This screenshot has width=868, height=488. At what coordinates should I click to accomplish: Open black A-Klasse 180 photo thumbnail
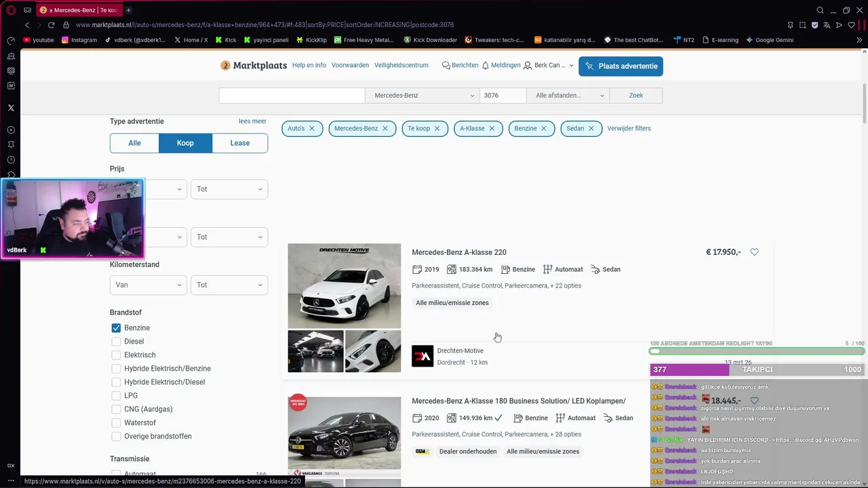344,434
